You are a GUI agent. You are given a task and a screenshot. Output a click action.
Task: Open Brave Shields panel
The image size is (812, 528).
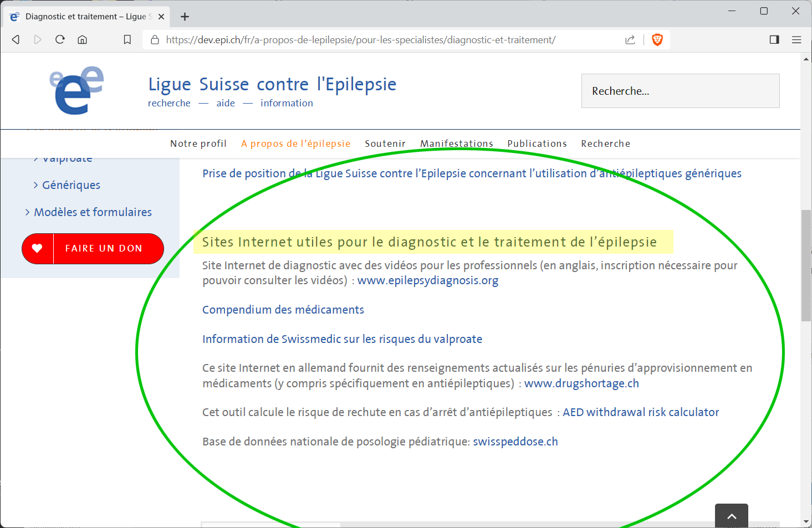pos(657,40)
